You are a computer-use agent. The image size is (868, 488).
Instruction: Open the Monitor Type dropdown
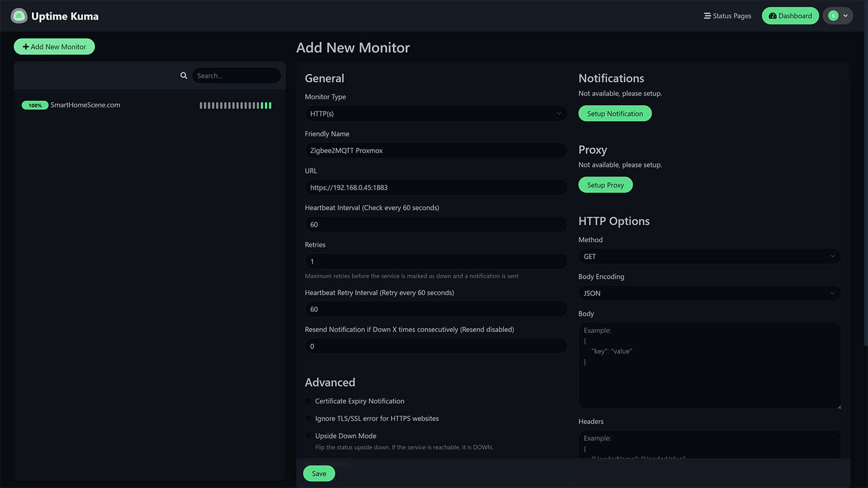[436, 113]
